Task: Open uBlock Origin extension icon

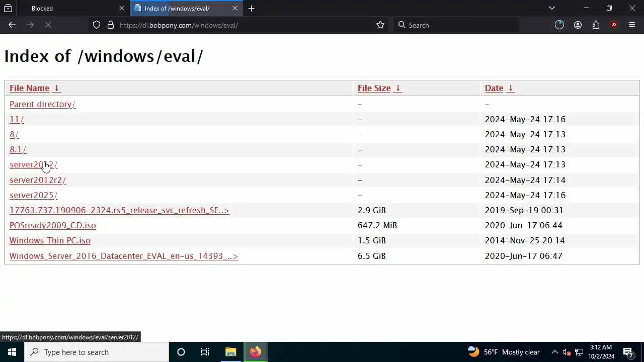Action: click(614, 25)
